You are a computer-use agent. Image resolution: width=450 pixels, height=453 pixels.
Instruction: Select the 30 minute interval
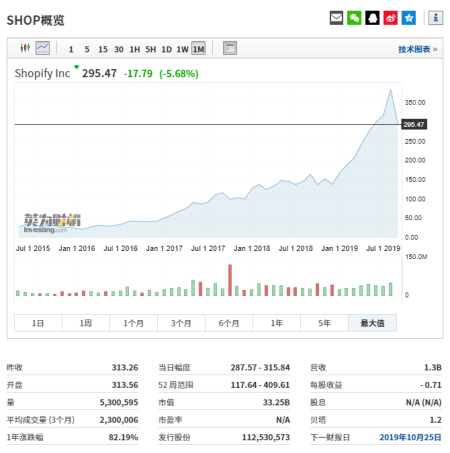119,49
